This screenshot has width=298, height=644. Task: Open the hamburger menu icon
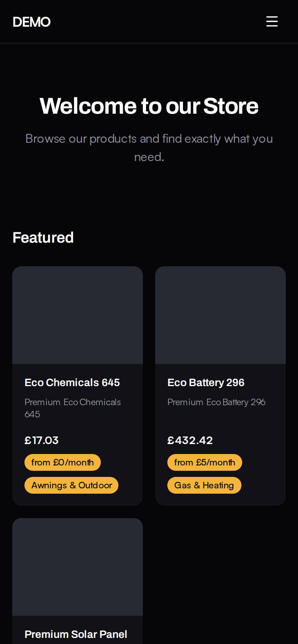[x=272, y=21]
